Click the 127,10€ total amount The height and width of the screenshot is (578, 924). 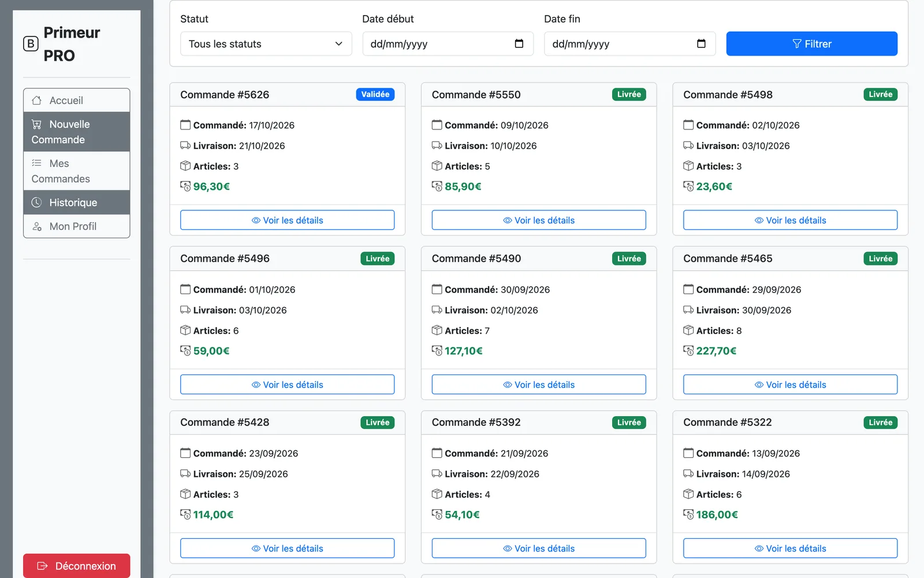point(464,351)
